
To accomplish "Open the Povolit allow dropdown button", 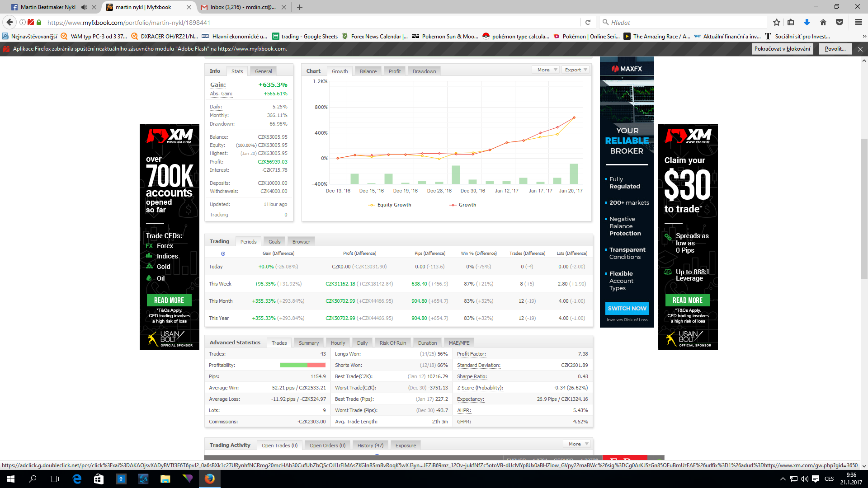I will [835, 49].
